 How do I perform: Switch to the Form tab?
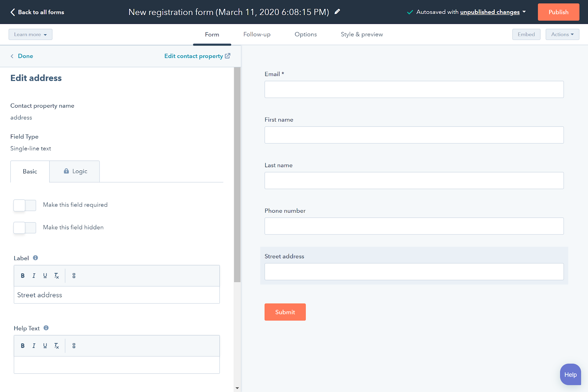coord(212,35)
